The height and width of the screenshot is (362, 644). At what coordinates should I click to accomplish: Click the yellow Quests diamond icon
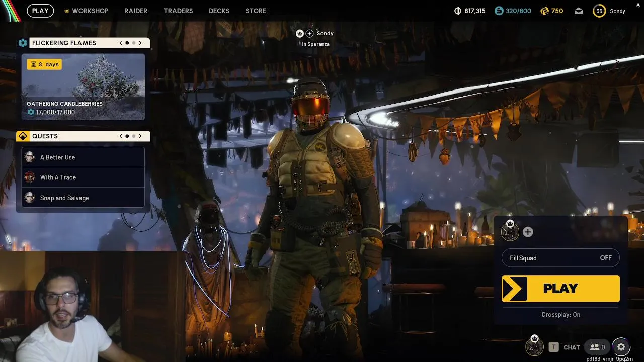[23, 136]
